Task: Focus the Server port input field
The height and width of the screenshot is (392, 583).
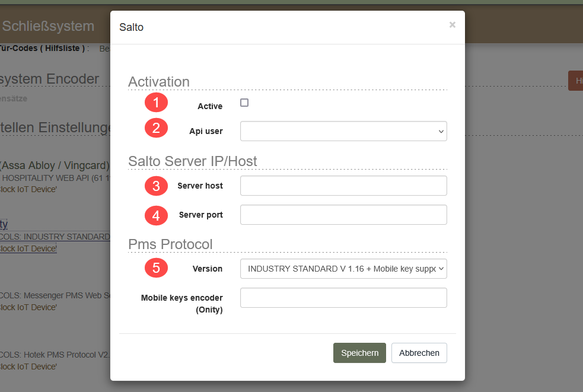Action: click(343, 215)
